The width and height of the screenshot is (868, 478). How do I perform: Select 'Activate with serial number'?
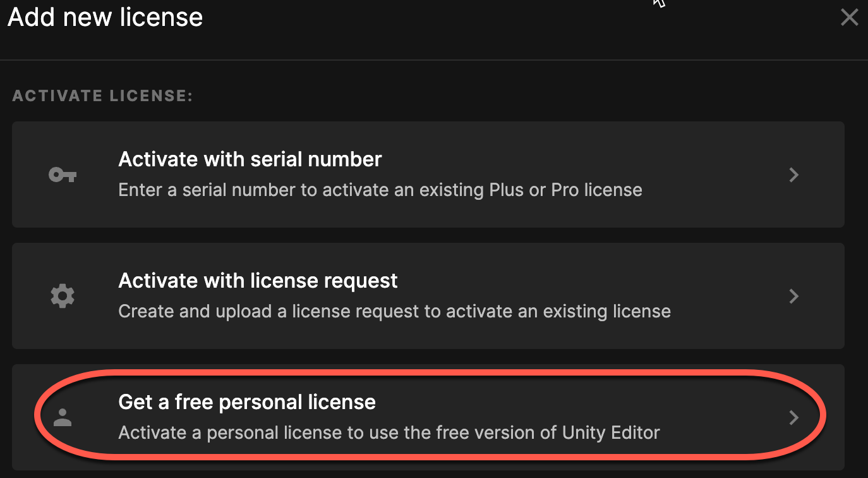[x=250, y=159]
